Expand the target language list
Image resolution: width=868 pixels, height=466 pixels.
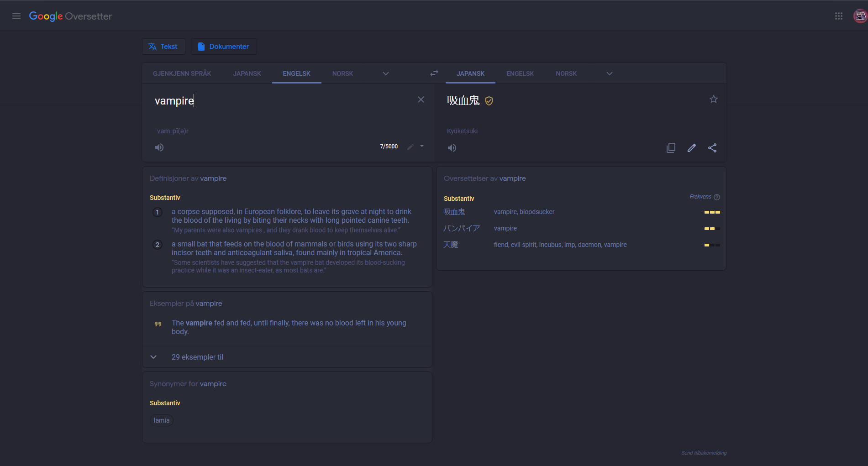coord(609,73)
